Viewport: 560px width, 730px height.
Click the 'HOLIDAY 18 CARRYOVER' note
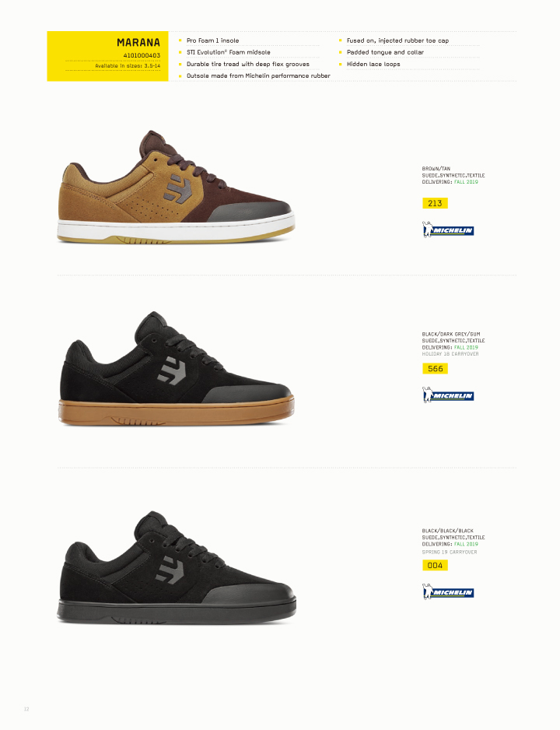click(x=450, y=354)
